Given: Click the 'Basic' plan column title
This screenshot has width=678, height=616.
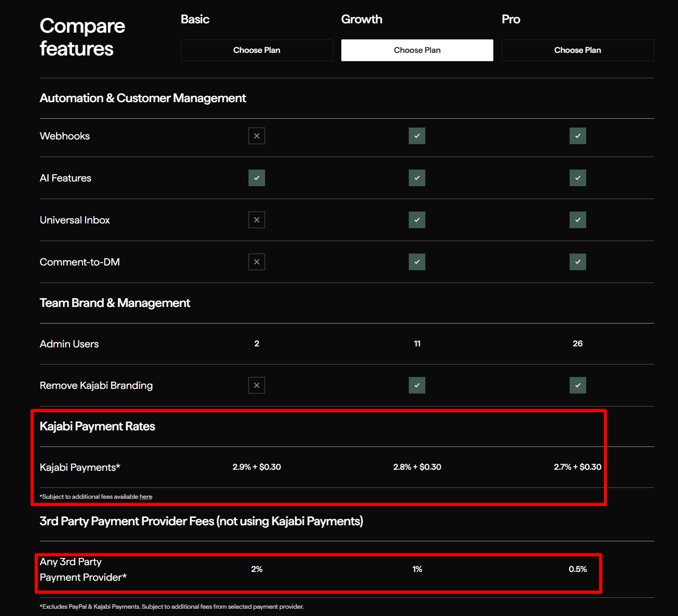Looking at the screenshot, I should (195, 19).
